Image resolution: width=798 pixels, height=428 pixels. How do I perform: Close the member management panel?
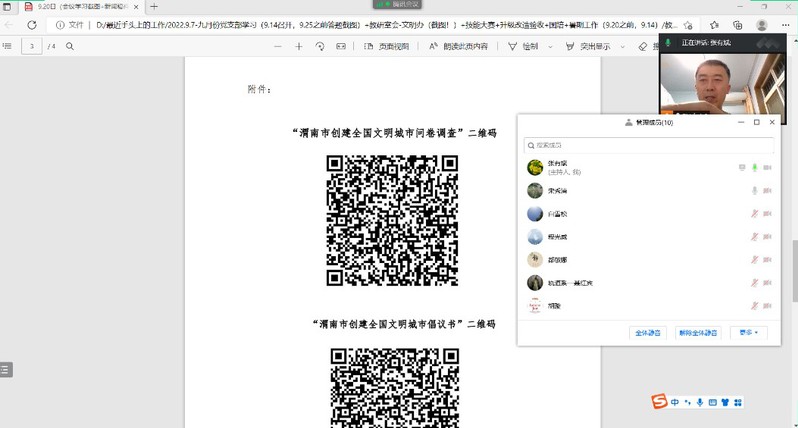point(772,122)
